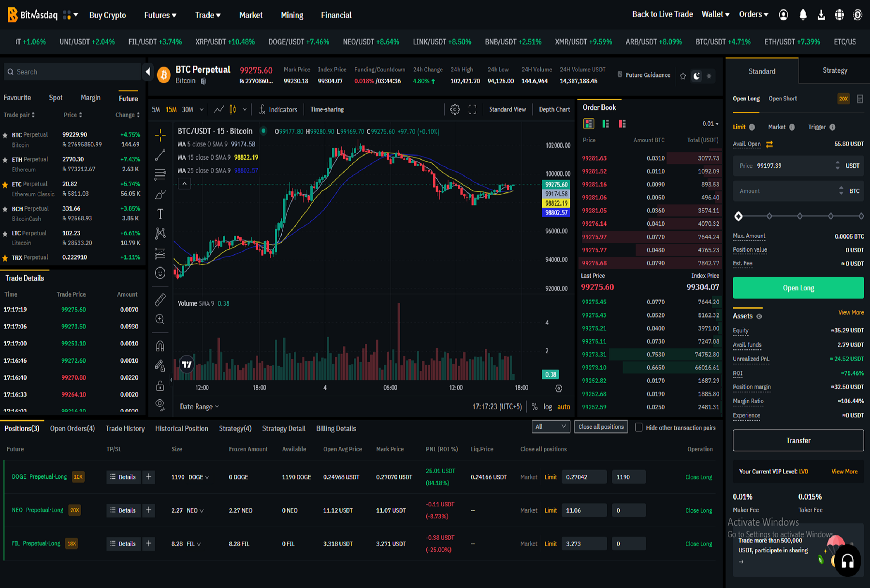Viewport: 870px width, 588px height.
Task: Enter fullscreen chart mode
Action: pyautogui.click(x=472, y=110)
